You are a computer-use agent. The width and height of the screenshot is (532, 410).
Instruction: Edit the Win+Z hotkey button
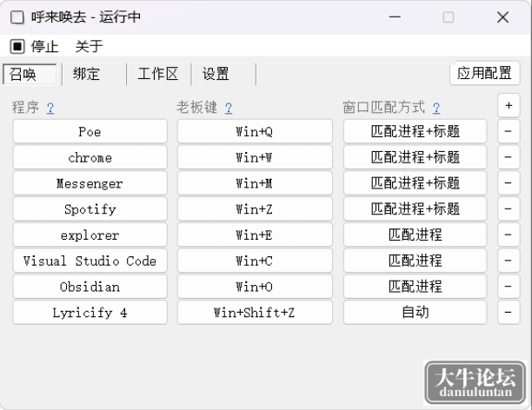[x=255, y=208]
